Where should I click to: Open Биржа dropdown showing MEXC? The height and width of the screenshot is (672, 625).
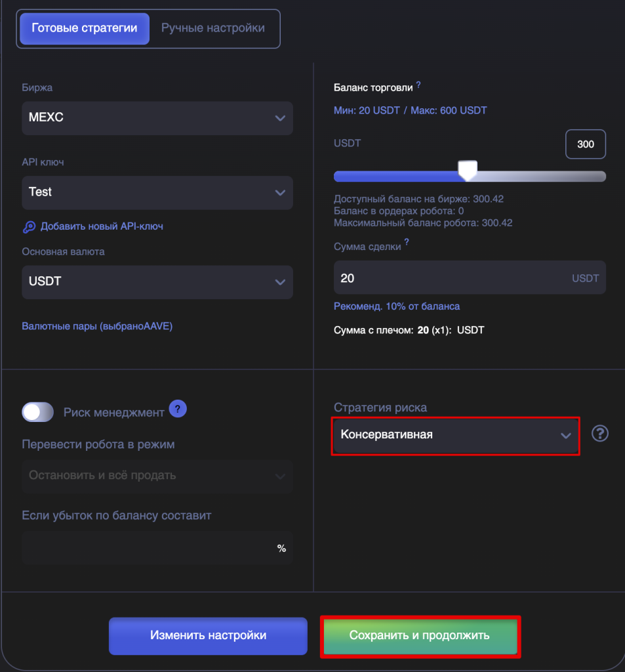pyautogui.click(x=157, y=118)
